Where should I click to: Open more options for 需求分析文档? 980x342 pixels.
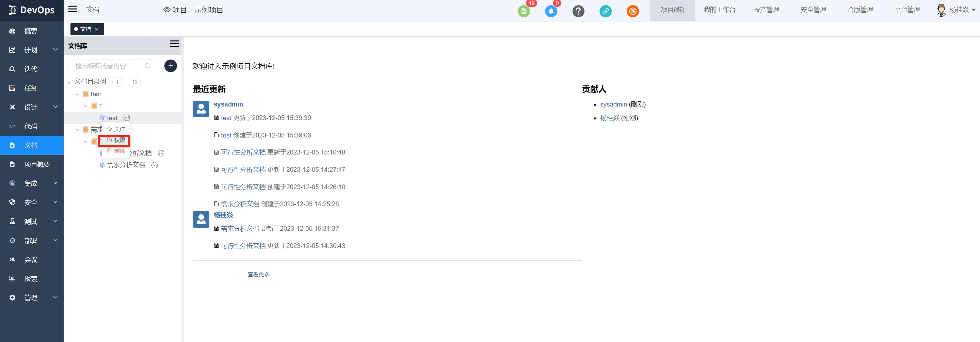coord(155,165)
